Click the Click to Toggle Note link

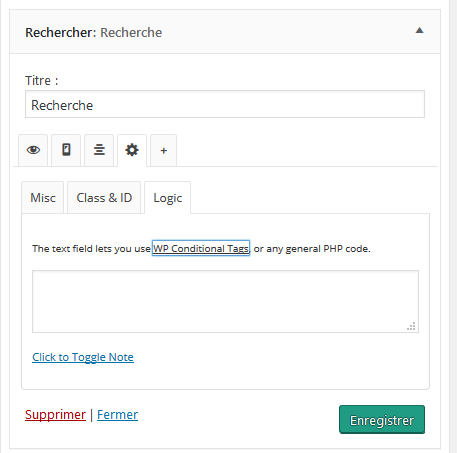(83, 357)
